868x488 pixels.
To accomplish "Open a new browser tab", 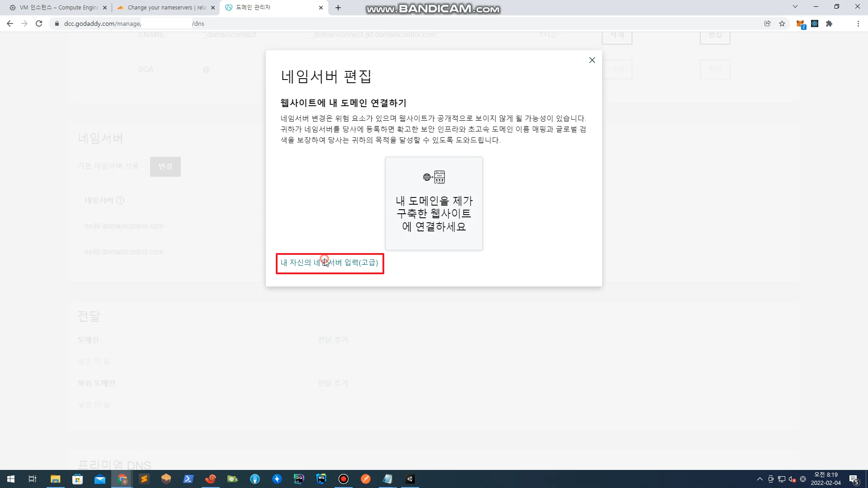I will pos(338,8).
